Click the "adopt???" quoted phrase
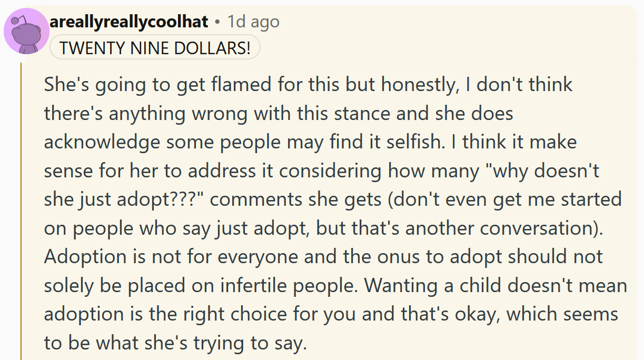The height and width of the screenshot is (360, 644). (161, 199)
